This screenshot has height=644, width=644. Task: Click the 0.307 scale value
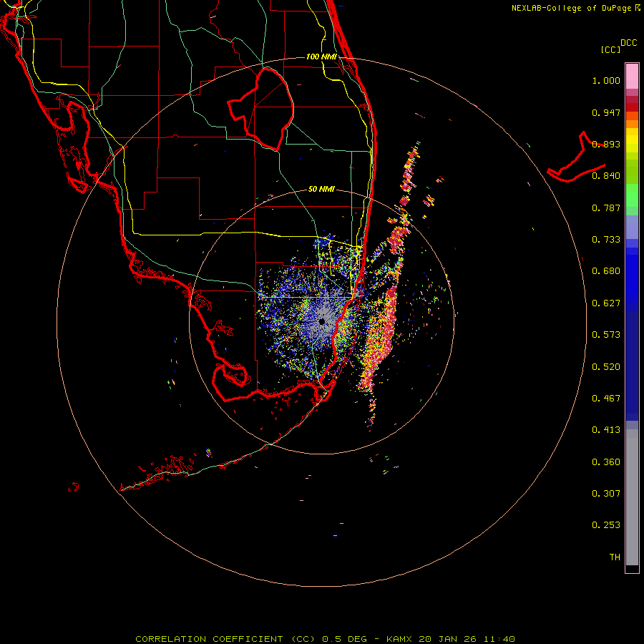click(x=606, y=494)
